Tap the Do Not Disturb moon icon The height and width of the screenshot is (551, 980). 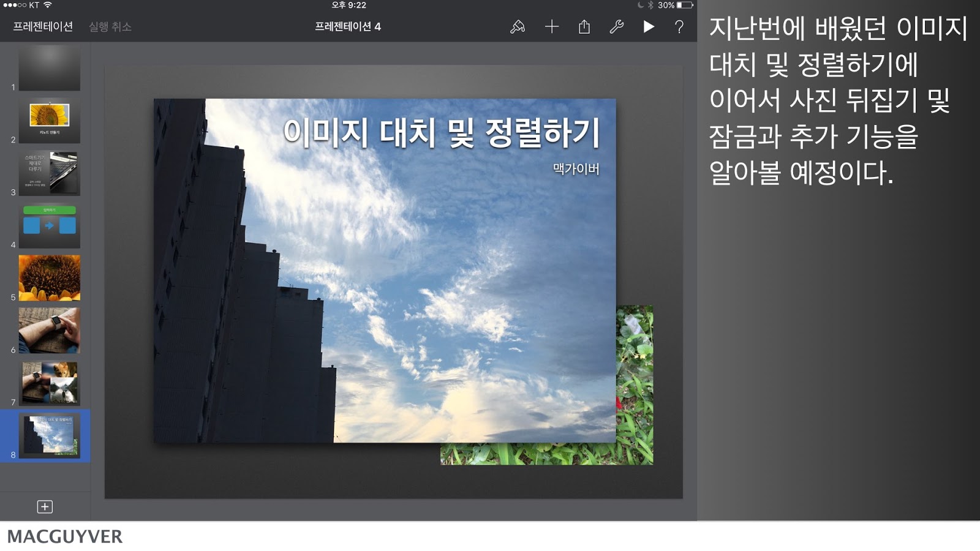click(x=641, y=5)
